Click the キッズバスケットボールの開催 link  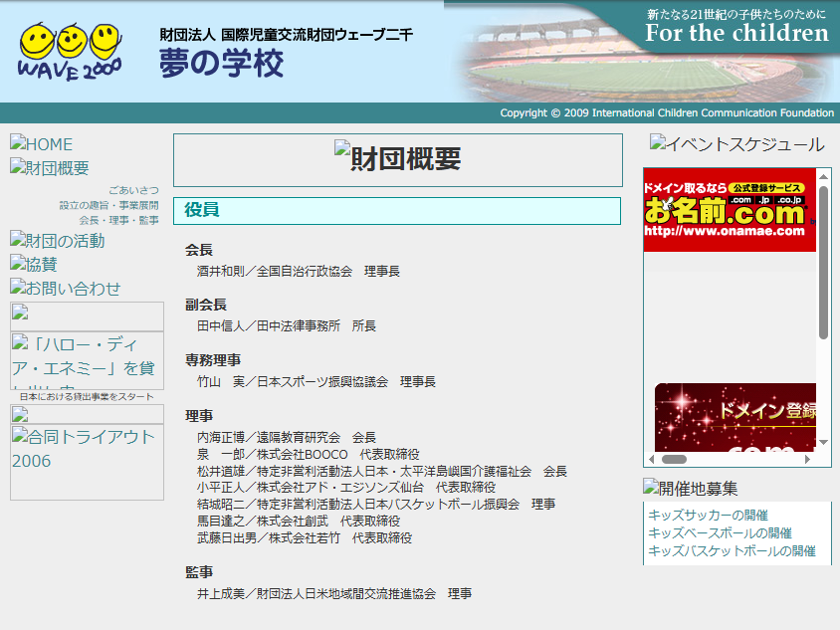click(x=732, y=551)
